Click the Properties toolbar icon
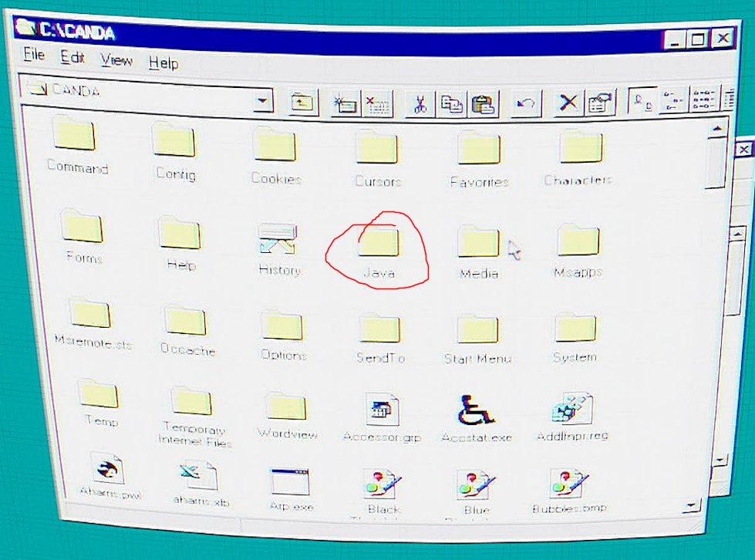755x560 pixels. pyautogui.click(x=599, y=102)
